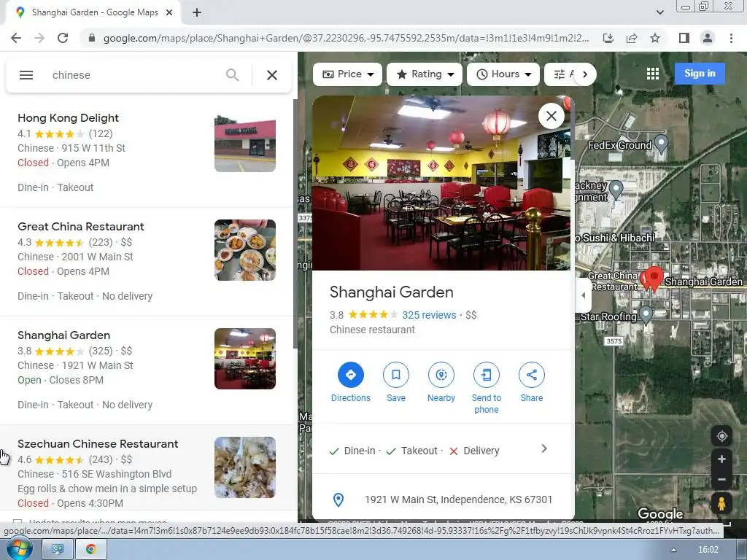The height and width of the screenshot is (560, 747).
Task: Close the Shanghai Garden browser tab
Action: click(169, 13)
